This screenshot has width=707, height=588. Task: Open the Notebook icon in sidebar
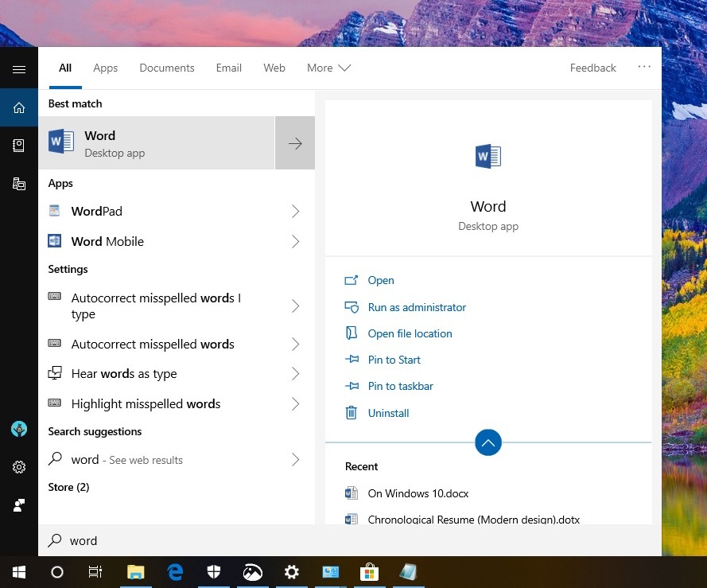click(x=19, y=146)
